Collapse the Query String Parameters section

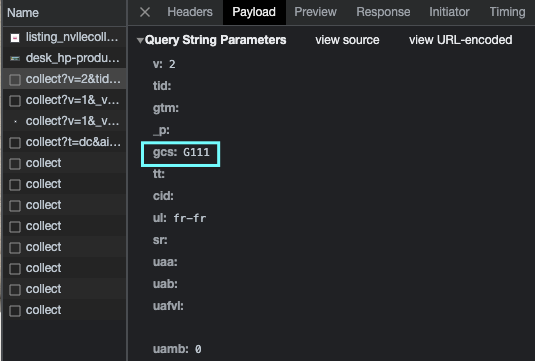pos(140,41)
